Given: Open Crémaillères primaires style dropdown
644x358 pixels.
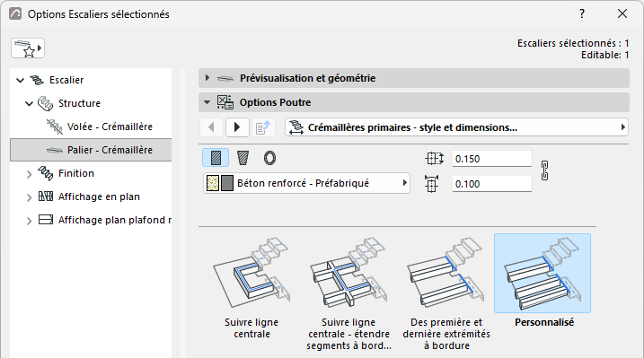Looking at the screenshot, I should click(456, 127).
